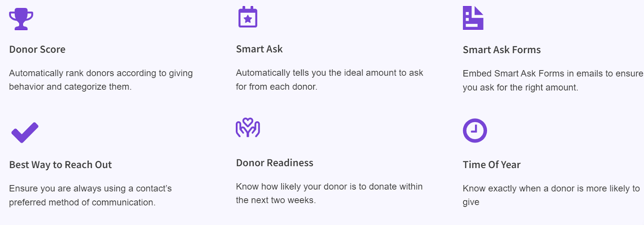
Task: Click the Smart Ask Forms document icon
Action: coord(473,18)
